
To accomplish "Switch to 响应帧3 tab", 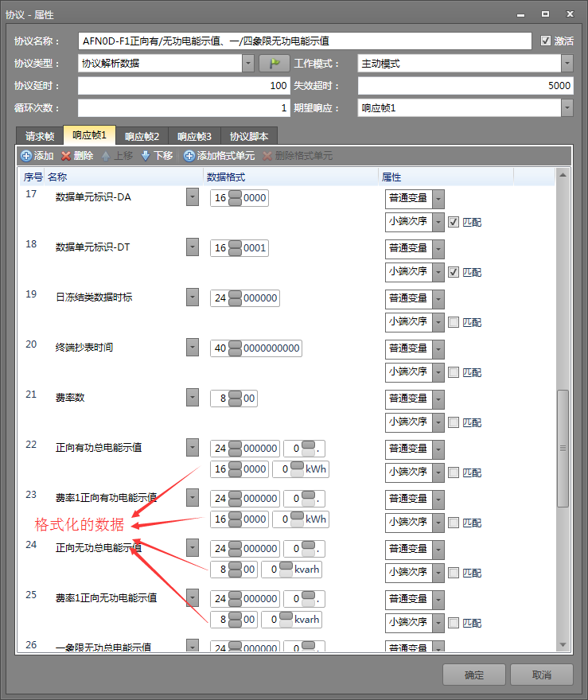I will coord(194,136).
